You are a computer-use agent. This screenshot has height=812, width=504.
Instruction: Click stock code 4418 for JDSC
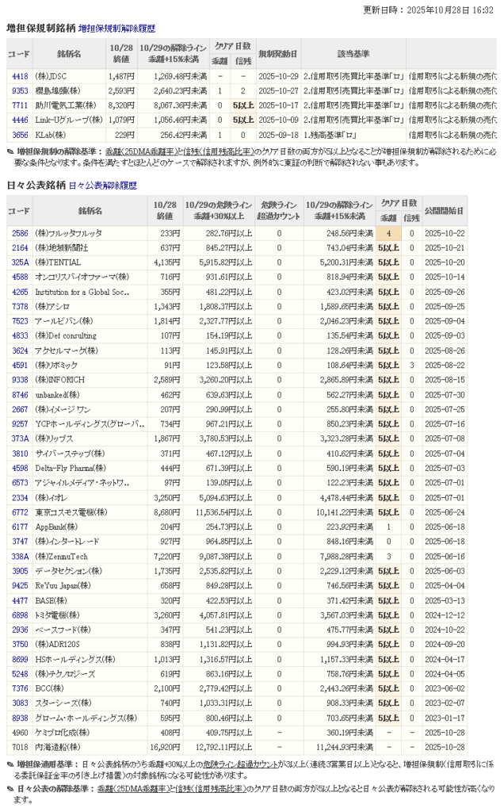[x=20, y=77]
